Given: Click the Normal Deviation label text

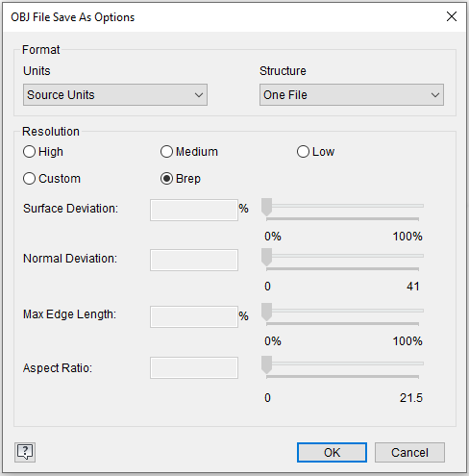Looking at the screenshot, I should (x=70, y=259).
